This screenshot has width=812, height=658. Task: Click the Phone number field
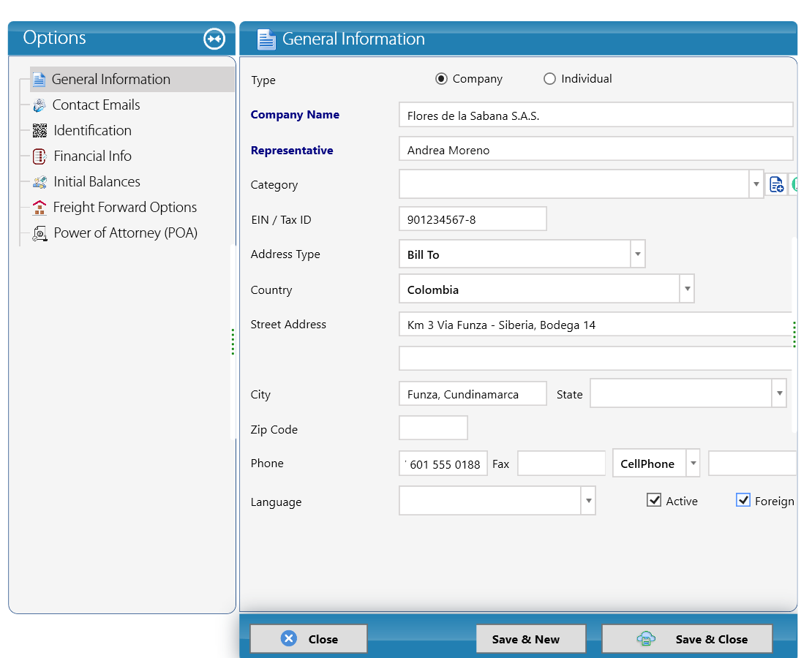point(443,464)
